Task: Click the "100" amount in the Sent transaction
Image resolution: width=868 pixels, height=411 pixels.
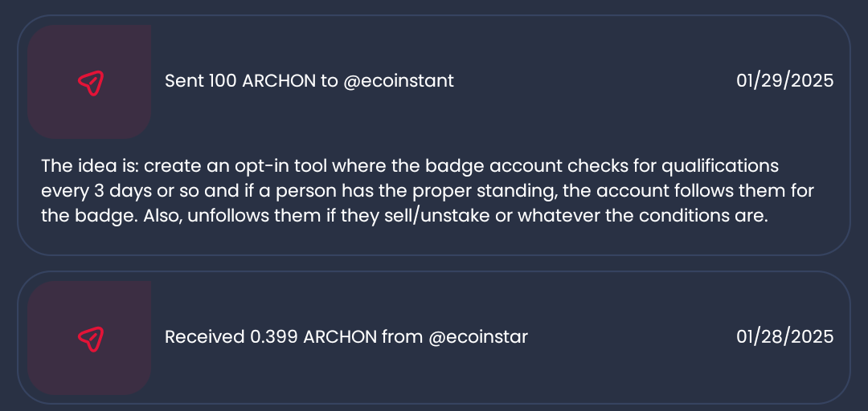Action: point(223,81)
